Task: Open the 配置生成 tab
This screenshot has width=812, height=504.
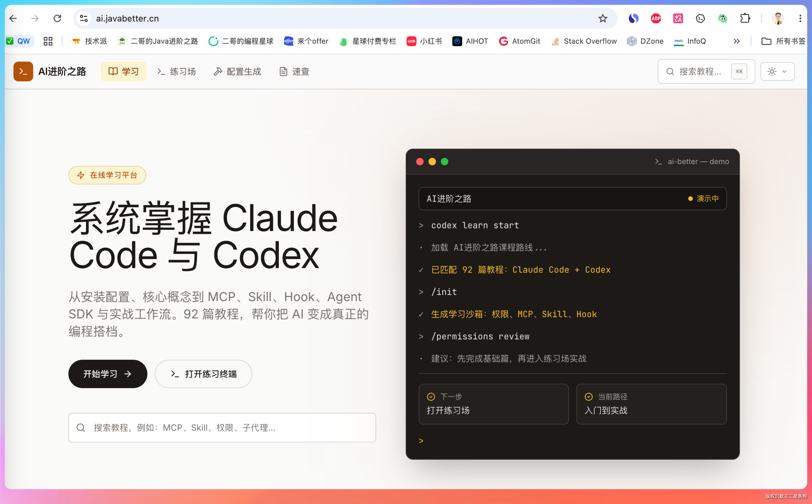Action: point(237,71)
